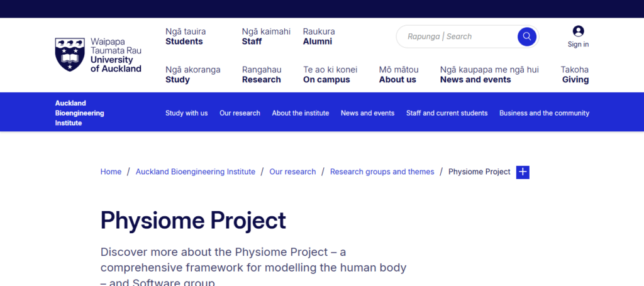Select About the institute
The image size is (644, 286).
coord(301,113)
